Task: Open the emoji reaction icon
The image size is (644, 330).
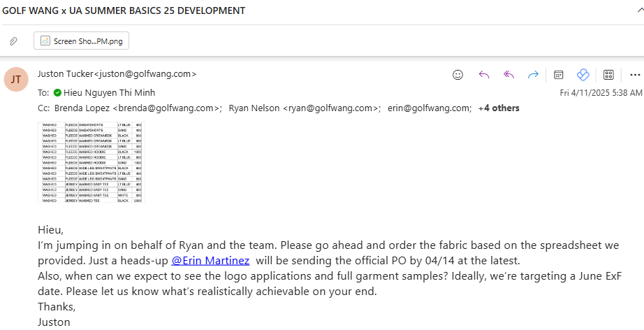Action: point(458,75)
